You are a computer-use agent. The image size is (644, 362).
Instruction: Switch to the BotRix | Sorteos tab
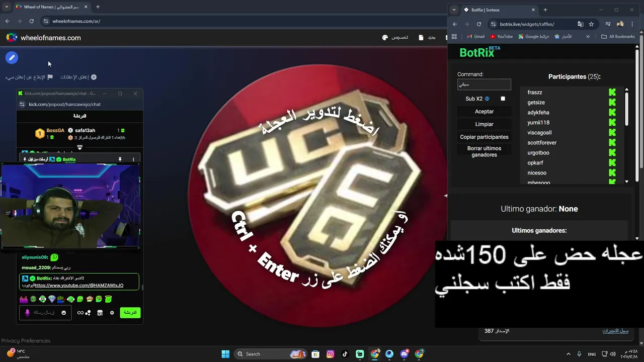click(x=500, y=10)
